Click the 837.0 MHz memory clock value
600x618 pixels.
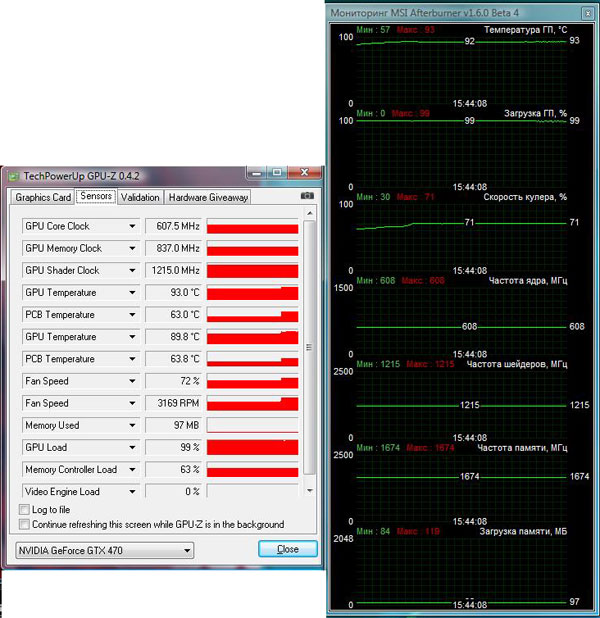tap(173, 248)
